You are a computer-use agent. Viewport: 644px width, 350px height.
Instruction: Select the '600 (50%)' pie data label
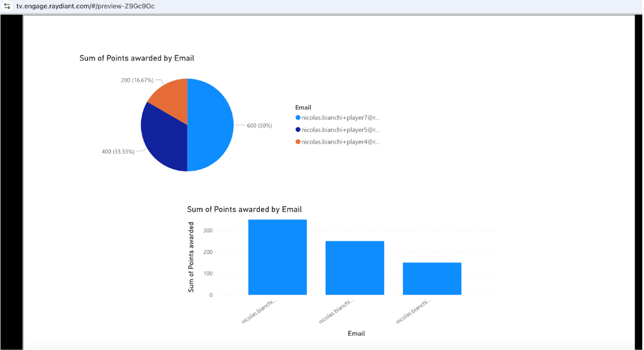point(259,125)
